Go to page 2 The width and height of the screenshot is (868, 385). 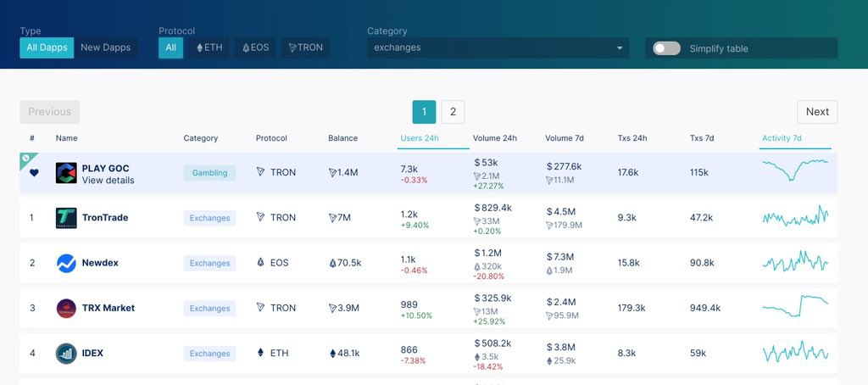pos(453,112)
